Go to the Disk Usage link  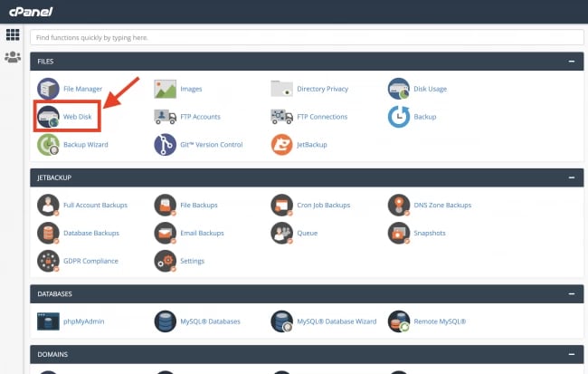tap(431, 89)
